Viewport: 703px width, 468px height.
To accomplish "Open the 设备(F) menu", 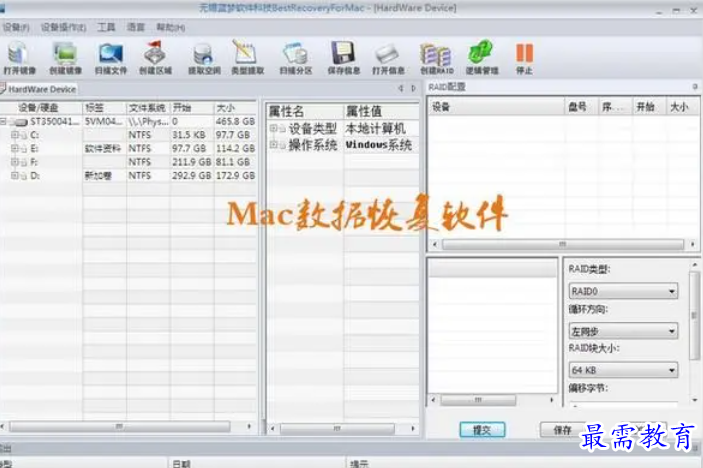I will pyautogui.click(x=16, y=27).
